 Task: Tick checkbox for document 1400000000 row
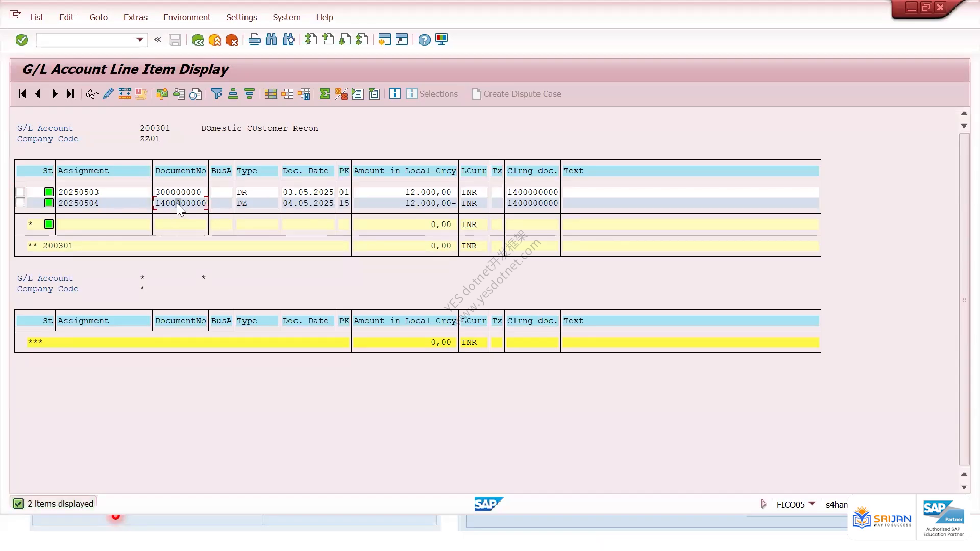[20, 203]
